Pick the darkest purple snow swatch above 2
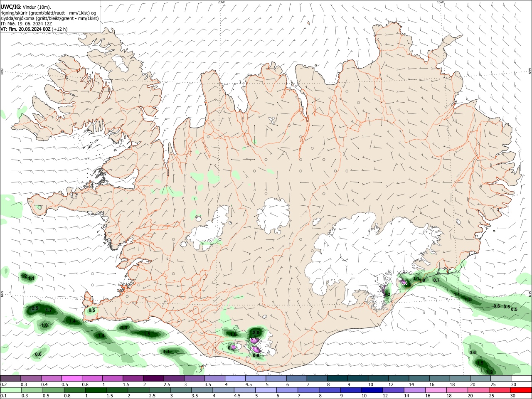Viewport: 532px width, 399px height. pos(153,378)
